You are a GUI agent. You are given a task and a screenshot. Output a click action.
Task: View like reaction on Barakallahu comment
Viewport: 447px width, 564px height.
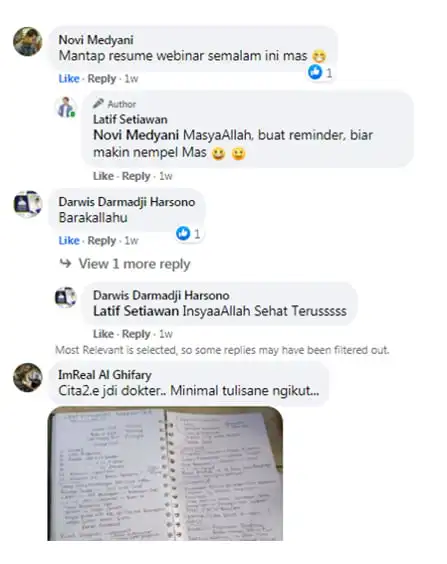click(188, 234)
